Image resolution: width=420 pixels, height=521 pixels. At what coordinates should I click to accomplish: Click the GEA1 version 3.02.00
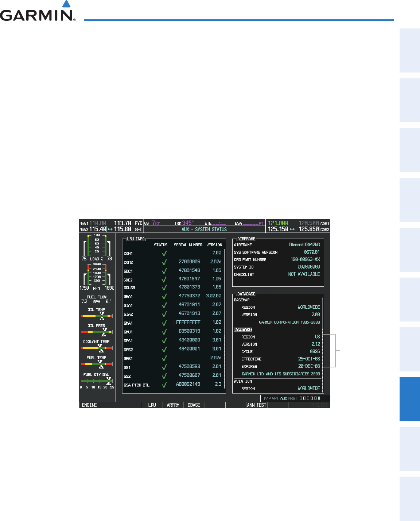click(214, 296)
